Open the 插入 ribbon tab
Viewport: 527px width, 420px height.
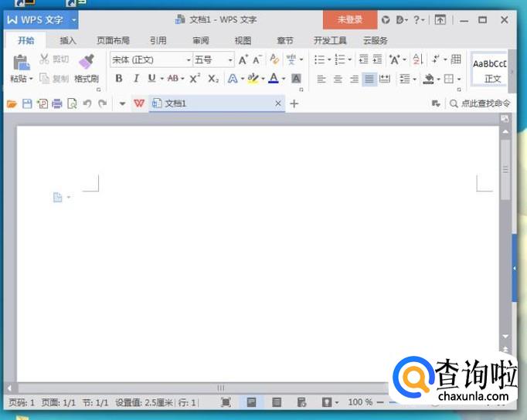coord(68,41)
